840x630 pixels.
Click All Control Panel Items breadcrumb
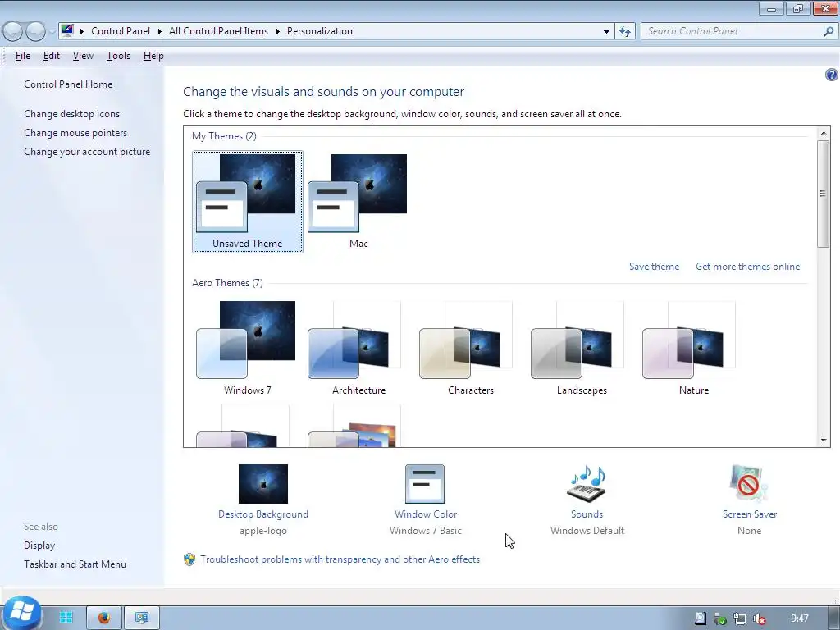pos(218,31)
